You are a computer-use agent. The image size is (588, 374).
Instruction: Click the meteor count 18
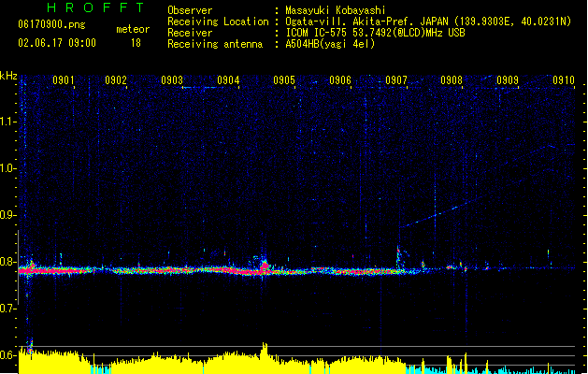pos(136,43)
